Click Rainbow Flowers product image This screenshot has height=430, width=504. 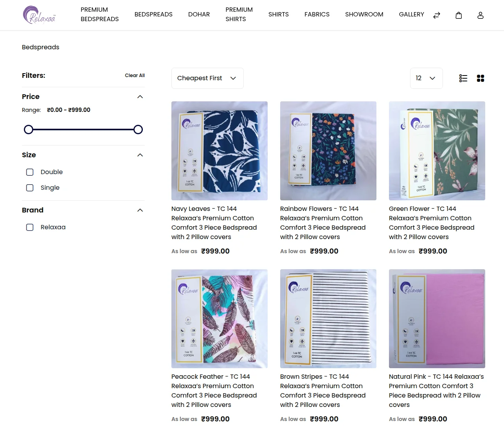(x=328, y=151)
